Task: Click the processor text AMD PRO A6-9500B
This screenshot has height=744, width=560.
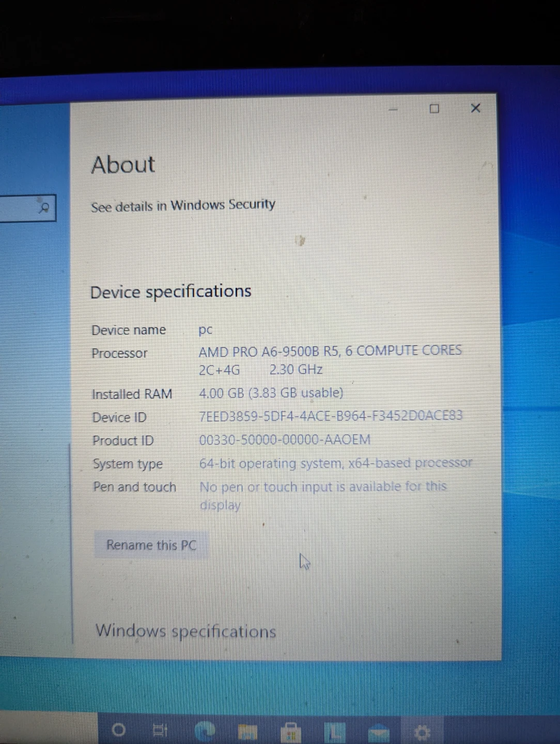Action: 259,352
